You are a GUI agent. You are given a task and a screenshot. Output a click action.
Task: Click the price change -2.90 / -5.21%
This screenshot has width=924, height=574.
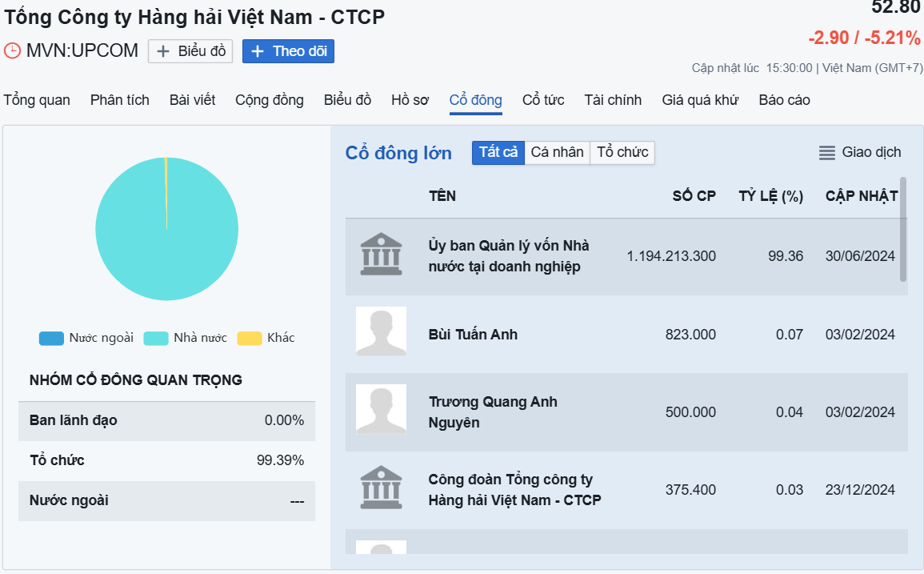865,38
